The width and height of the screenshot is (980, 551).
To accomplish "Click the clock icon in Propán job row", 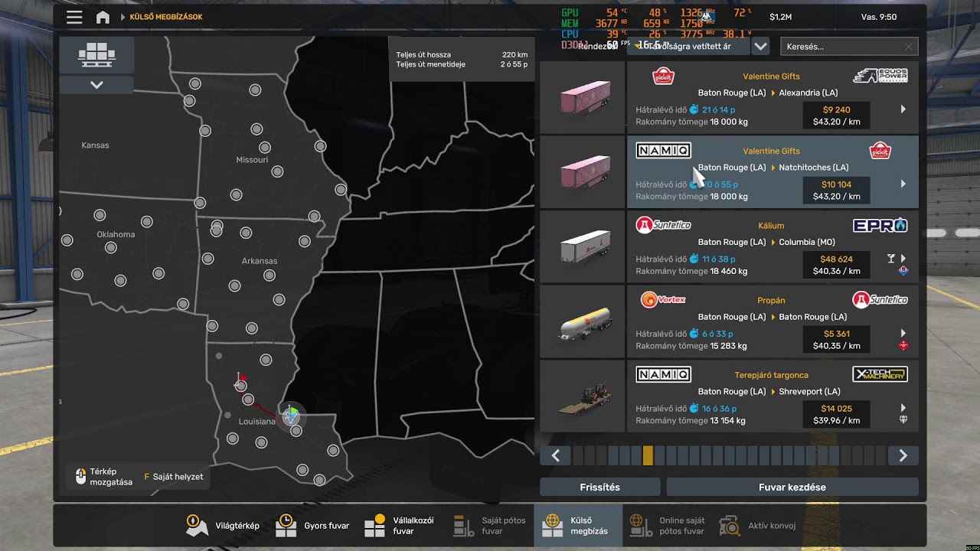I will coord(694,334).
